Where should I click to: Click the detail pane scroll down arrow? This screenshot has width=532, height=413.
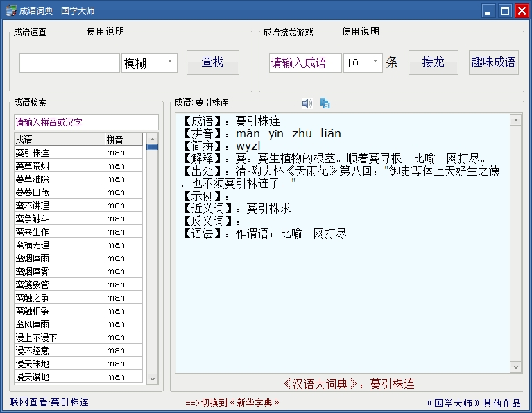(516, 366)
